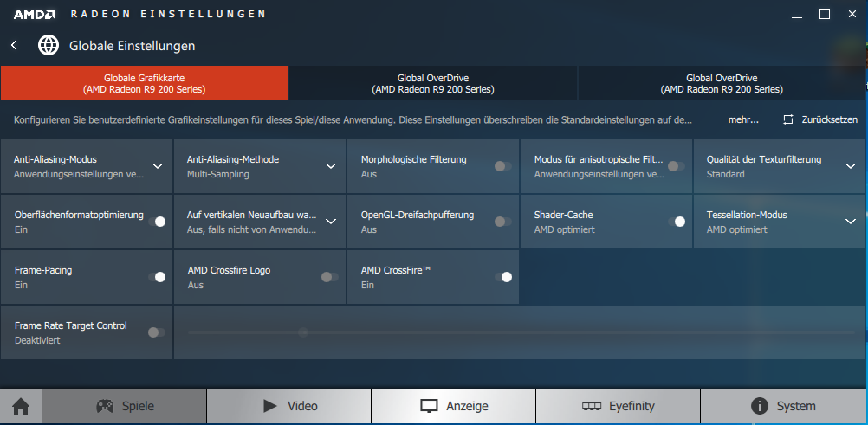868x425 pixels.
Task: Click the Globale Einstellungen heading
Action: pos(133,45)
